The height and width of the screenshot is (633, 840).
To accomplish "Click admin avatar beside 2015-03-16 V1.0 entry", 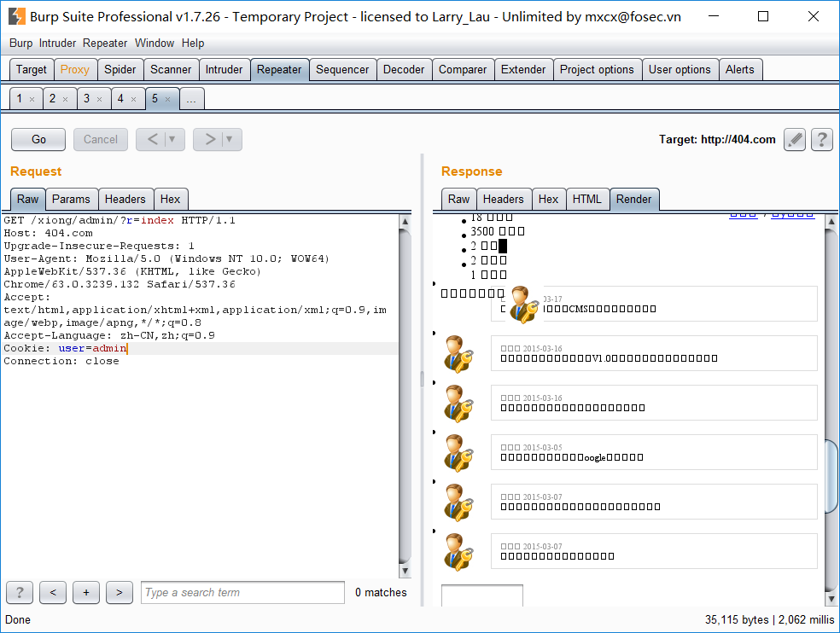I will 458,354.
